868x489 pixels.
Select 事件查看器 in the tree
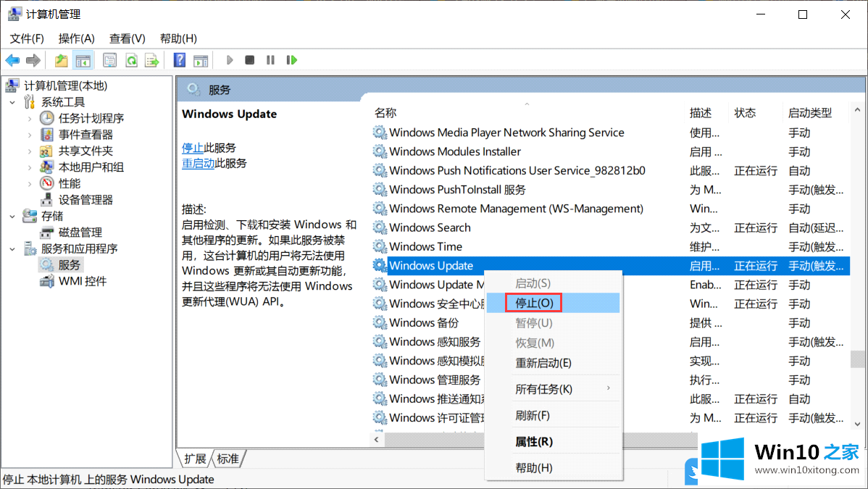click(85, 135)
